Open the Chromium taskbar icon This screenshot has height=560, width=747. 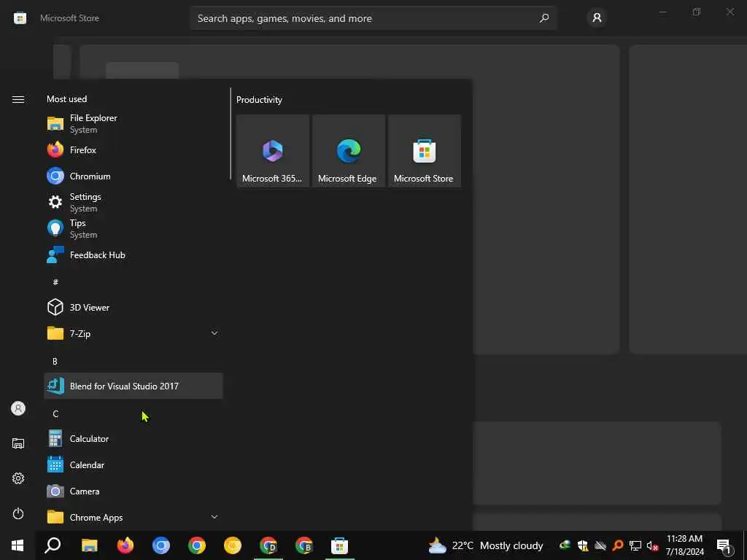pyautogui.click(x=161, y=545)
